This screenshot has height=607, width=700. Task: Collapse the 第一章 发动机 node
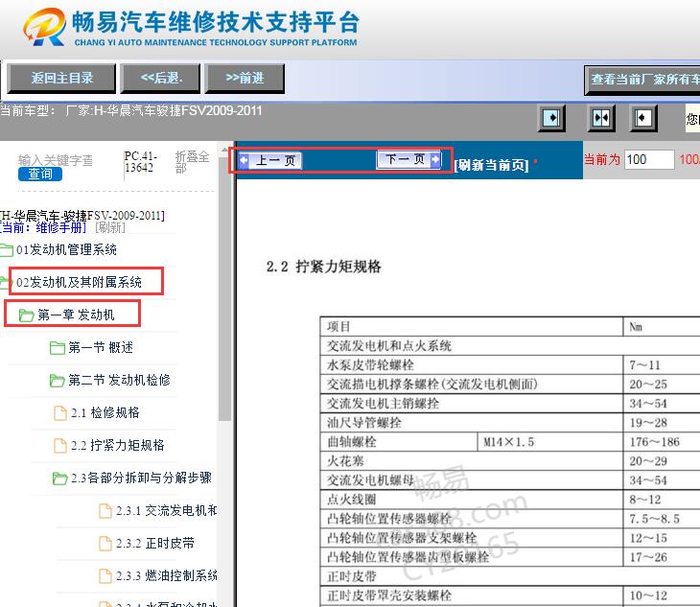pos(76,315)
